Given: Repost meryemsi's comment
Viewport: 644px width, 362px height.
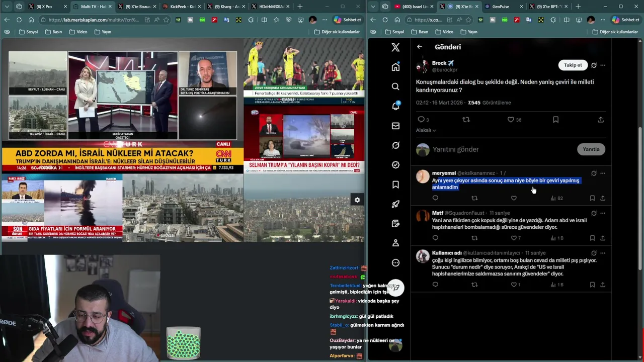Looking at the screenshot, I should tap(474, 198).
